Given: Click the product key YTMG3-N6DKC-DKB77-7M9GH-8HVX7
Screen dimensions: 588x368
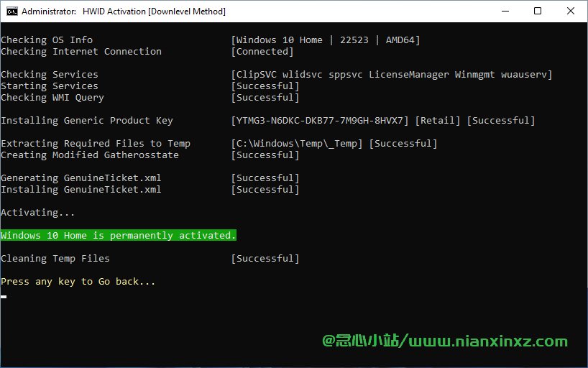Looking at the screenshot, I should 320,121.
